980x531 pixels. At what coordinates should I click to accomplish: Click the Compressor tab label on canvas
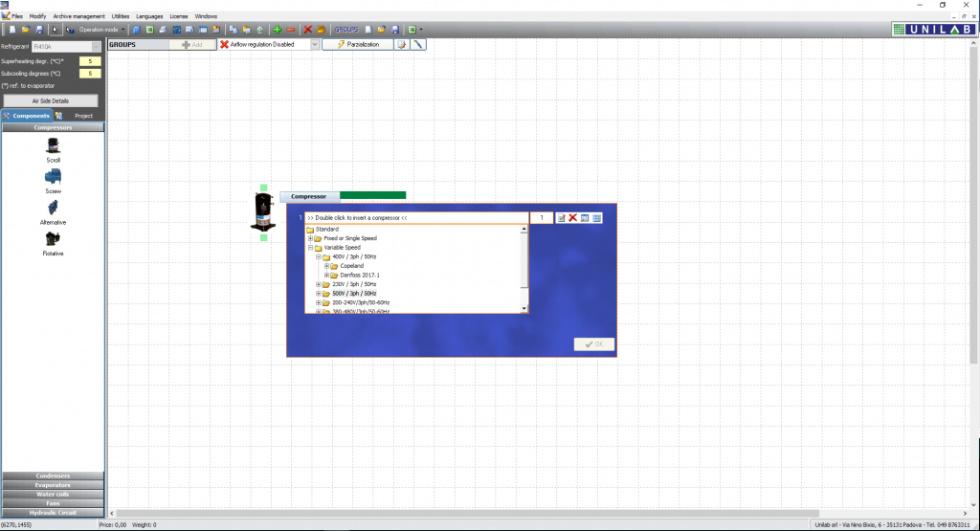tap(309, 196)
